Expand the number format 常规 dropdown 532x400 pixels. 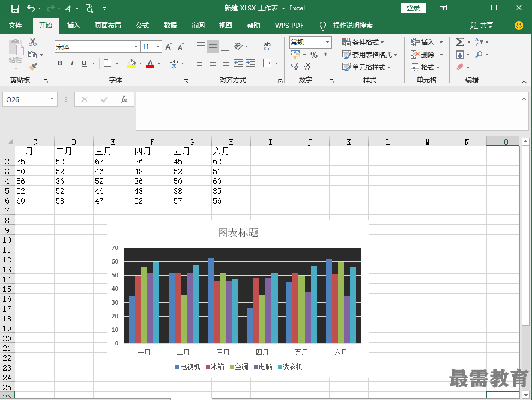tap(327, 42)
